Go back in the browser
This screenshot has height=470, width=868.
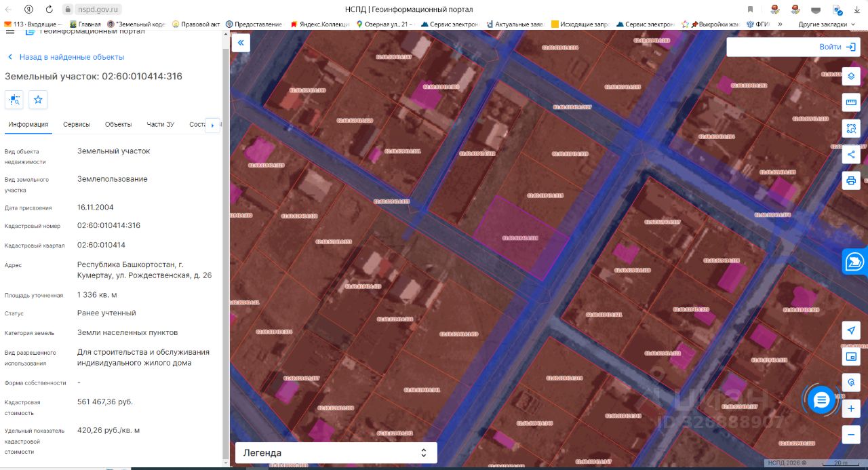(9, 9)
